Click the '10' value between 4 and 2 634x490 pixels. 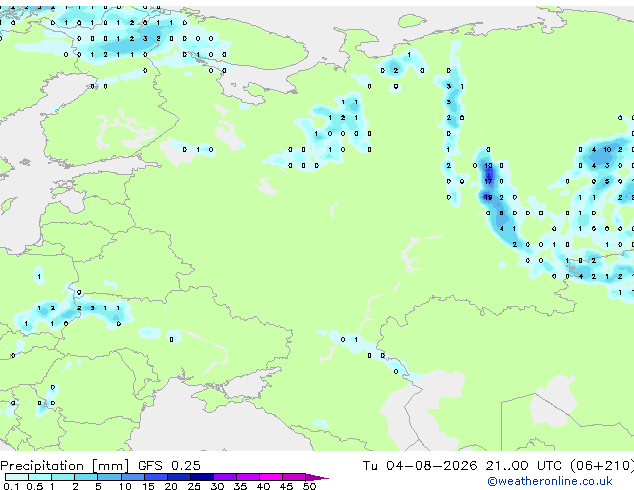coord(607,150)
